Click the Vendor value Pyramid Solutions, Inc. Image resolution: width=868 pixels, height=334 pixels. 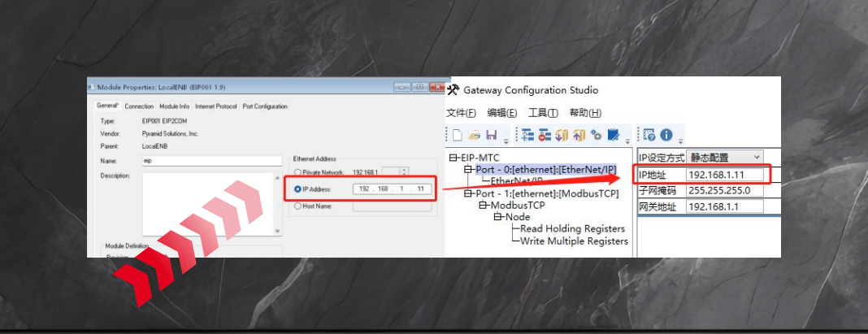[169, 133]
